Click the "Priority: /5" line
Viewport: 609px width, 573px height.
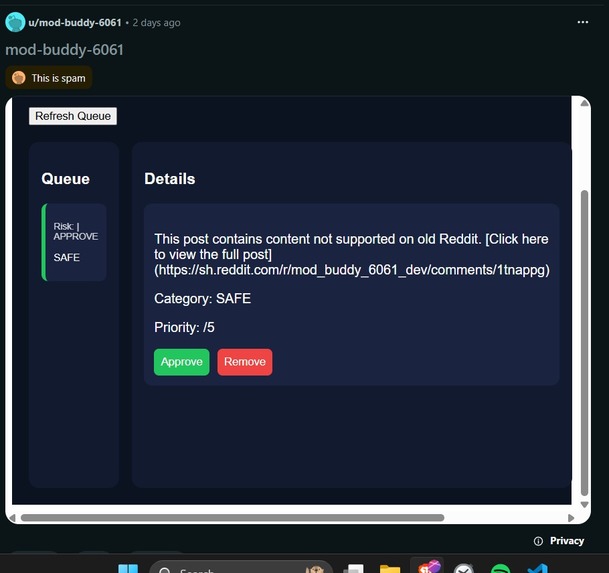point(184,327)
